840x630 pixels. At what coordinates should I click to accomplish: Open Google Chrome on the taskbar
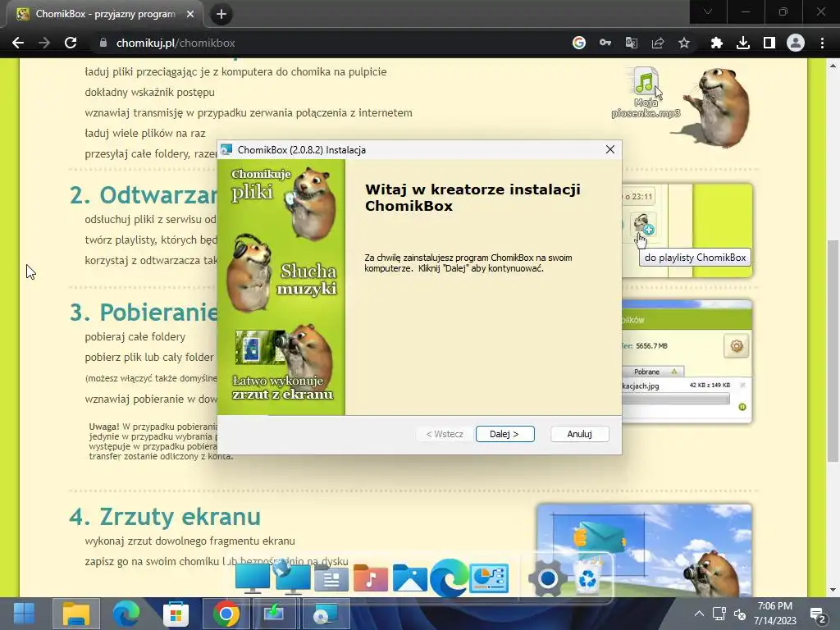tap(226, 614)
